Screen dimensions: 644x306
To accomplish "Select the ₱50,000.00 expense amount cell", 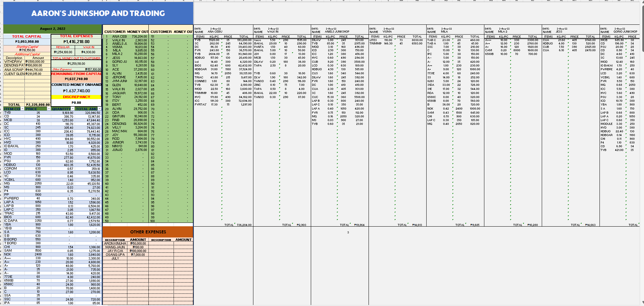I will point(138,244).
